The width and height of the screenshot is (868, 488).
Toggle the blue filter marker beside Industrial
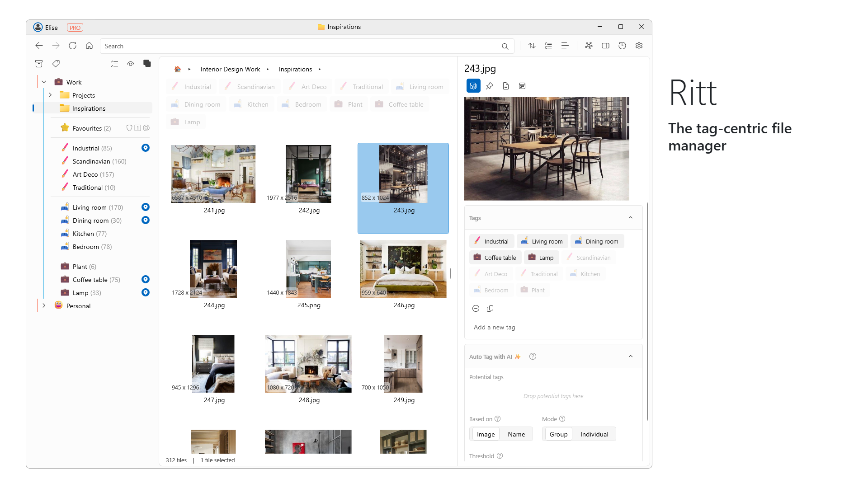(x=146, y=148)
